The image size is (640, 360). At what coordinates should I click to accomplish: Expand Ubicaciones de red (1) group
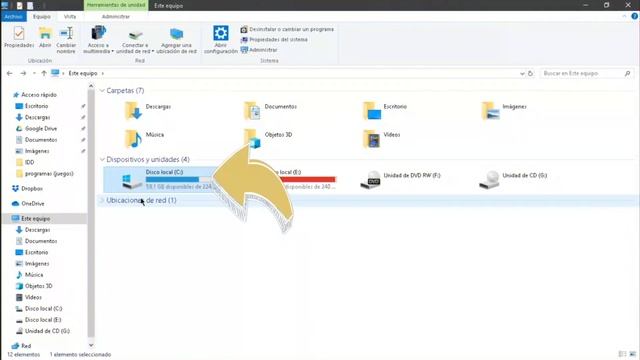click(x=102, y=200)
